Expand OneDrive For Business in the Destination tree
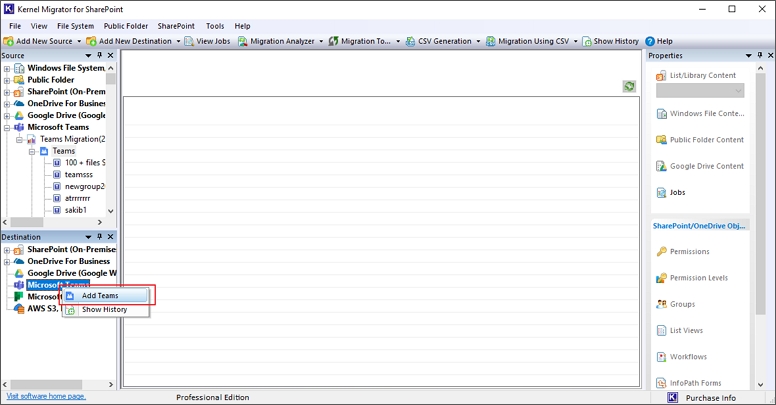Image resolution: width=776 pixels, height=405 pixels. [7, 261]
